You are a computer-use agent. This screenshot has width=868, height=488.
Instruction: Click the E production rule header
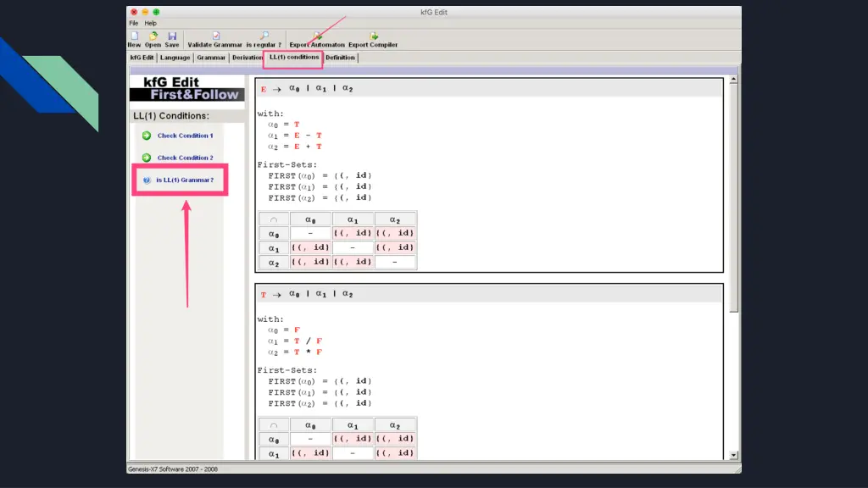click(x=489, y=88)
